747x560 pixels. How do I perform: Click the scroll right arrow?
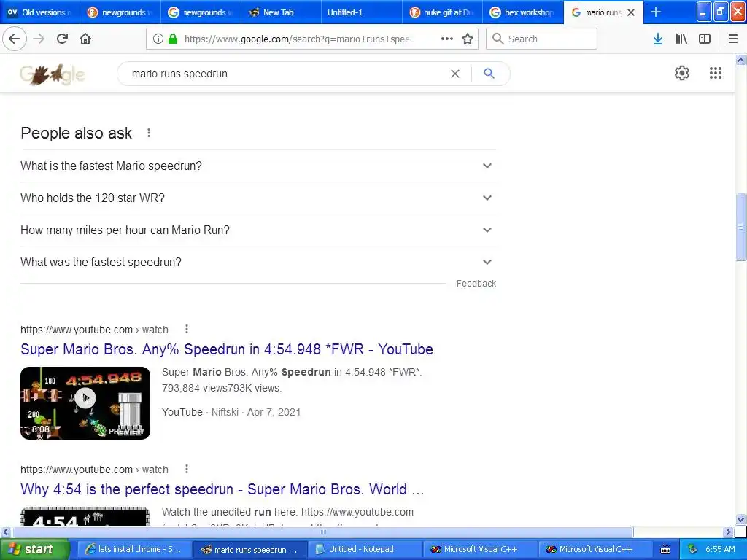(728, 532)
